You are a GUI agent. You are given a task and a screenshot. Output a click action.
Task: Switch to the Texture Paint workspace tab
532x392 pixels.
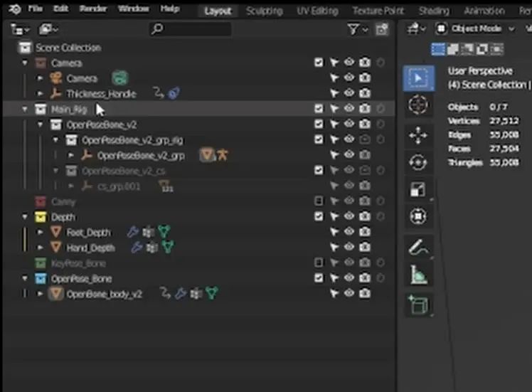pos(378,11)
